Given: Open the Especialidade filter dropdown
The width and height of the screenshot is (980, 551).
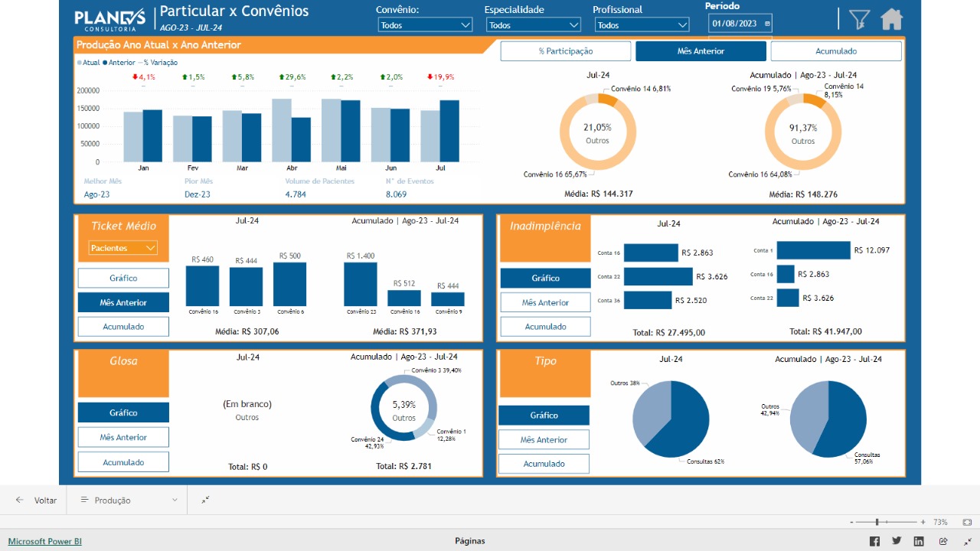Looking at the screenshot, I should (x=534, y=25).
